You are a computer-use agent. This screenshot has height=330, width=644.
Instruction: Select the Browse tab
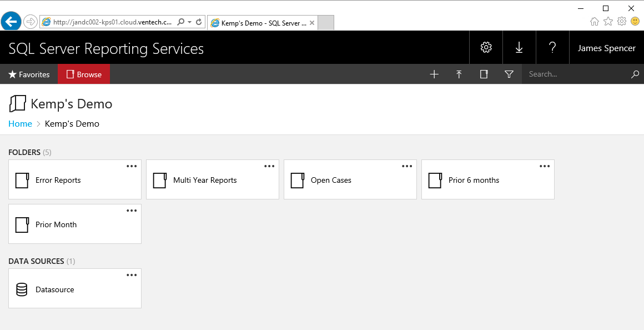(x=84, y=74)
